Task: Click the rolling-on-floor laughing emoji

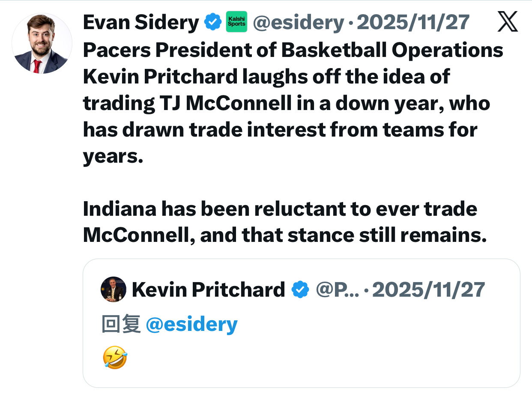Action: [115, 358]
